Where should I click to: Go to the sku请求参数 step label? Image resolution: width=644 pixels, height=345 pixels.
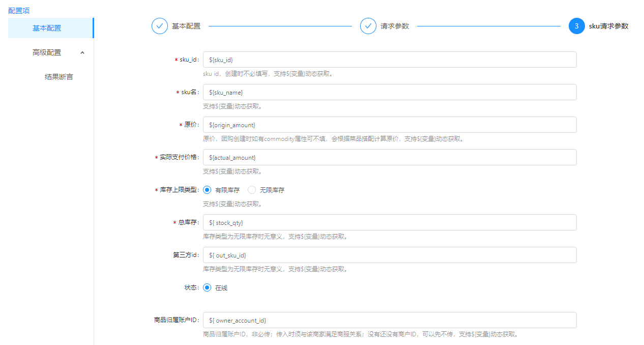(608, 26)
